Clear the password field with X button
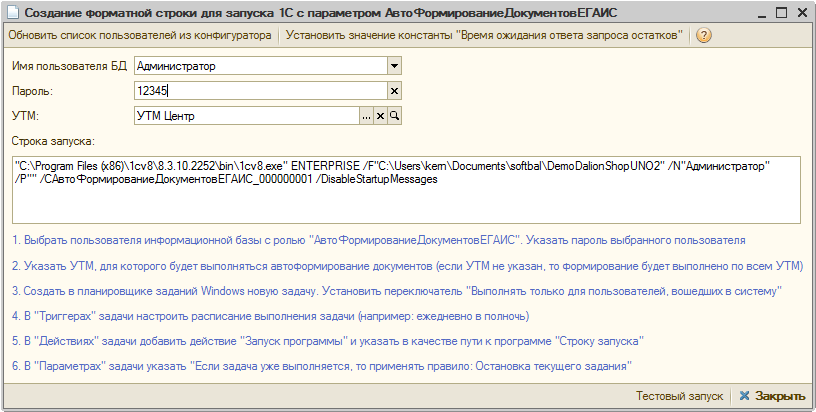The width and height of the screenshot is (816, 412). 394,91
